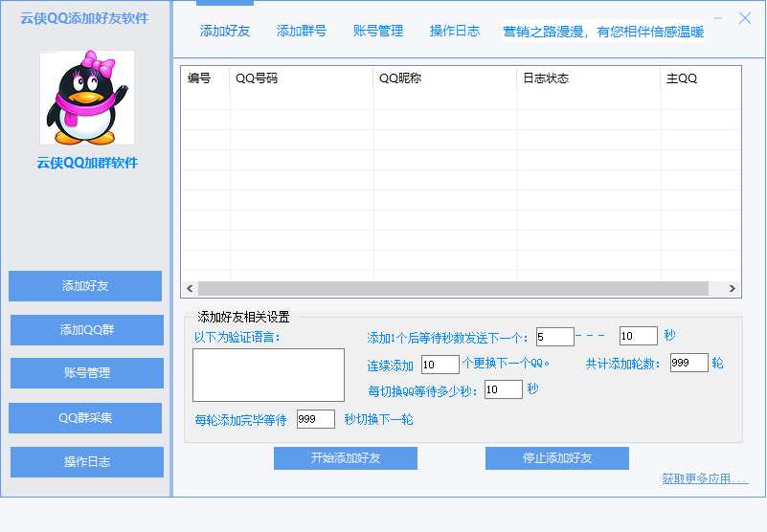Open the 添加好友 tab in top menu
Image resolution: width=767 pixels, height=532 pixels.
[x=225, y=31]
